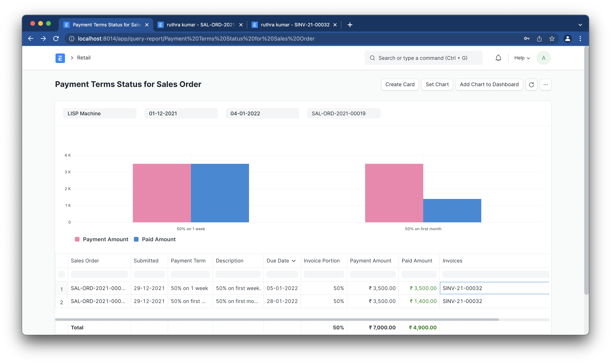
Task: Click the user avatar "A"
Action: click(x=543, y=58)
